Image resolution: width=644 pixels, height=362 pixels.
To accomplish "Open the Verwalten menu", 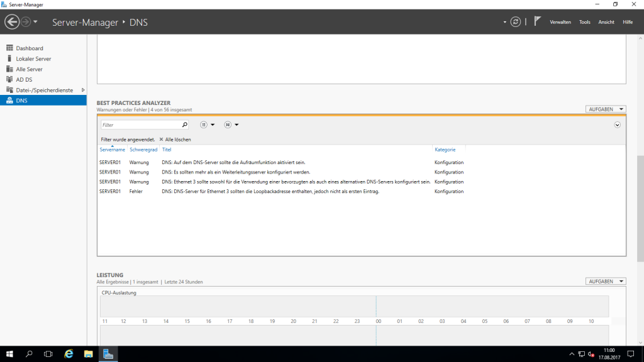I will (x=560, y=22).
